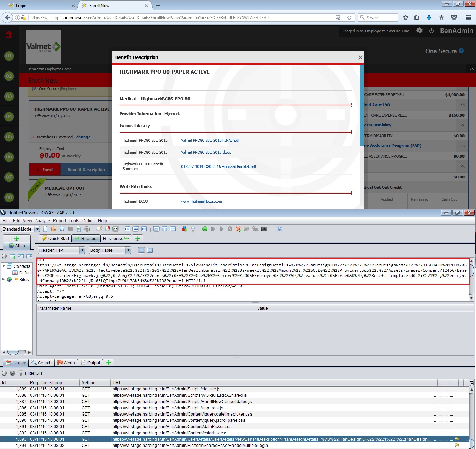Image resolution: width=476 pixels, height=449 pixels.
Task: Toggle request and response tabs side by side view
Action: 156,229
